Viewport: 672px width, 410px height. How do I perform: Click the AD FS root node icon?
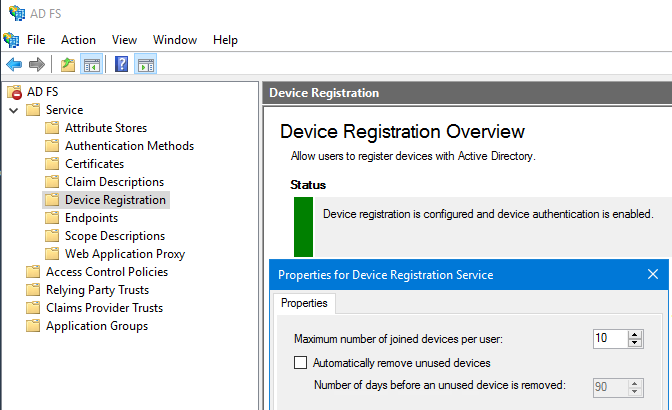point(14,92)
